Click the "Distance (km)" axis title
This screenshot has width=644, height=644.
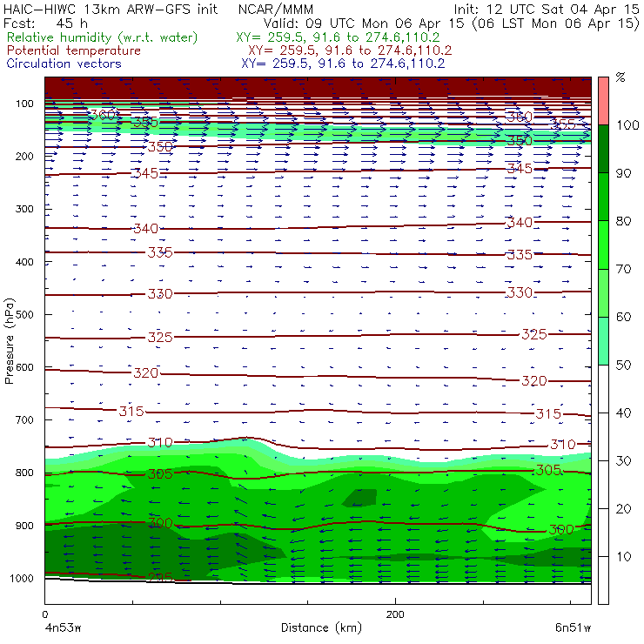(321, 627)
